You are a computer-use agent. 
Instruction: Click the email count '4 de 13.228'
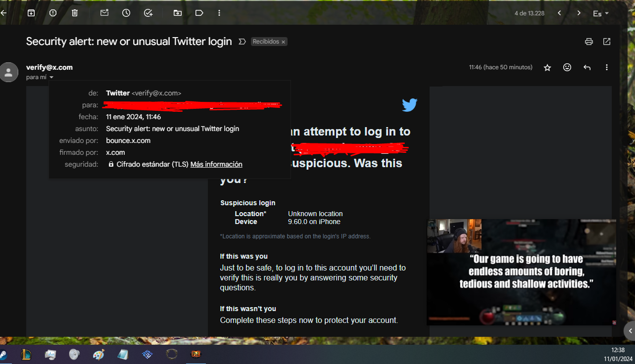530,13
